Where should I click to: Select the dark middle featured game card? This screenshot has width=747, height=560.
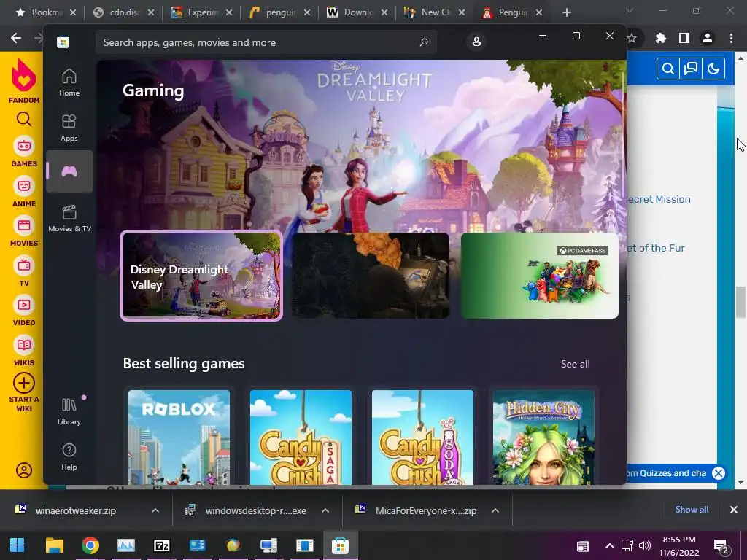[x=370, y=275]
